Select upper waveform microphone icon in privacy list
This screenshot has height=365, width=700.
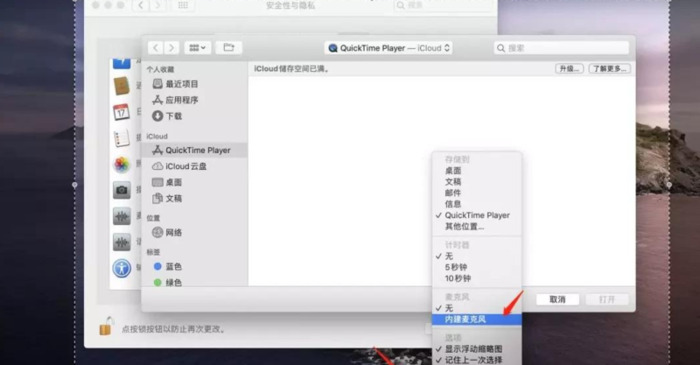point(121,216)
